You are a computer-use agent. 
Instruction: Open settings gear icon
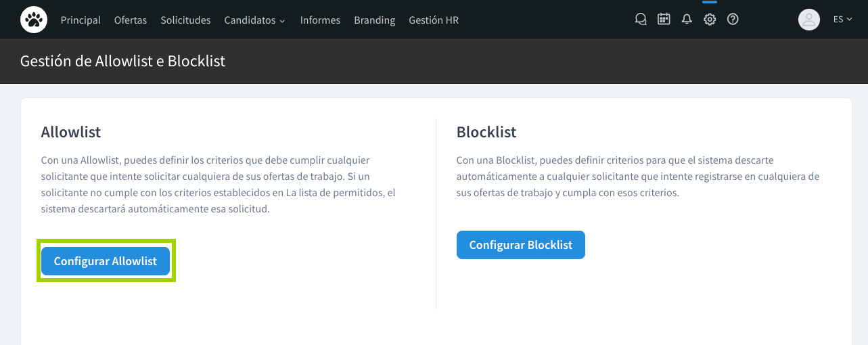(710, 20)
